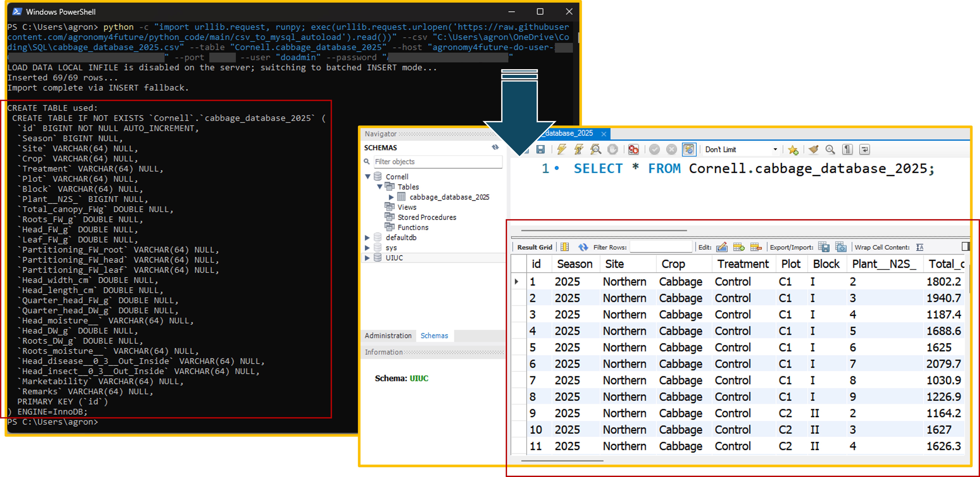Select the Stored Procedures tree item
The width and height of the screenshot is (980, 477).
426,217
